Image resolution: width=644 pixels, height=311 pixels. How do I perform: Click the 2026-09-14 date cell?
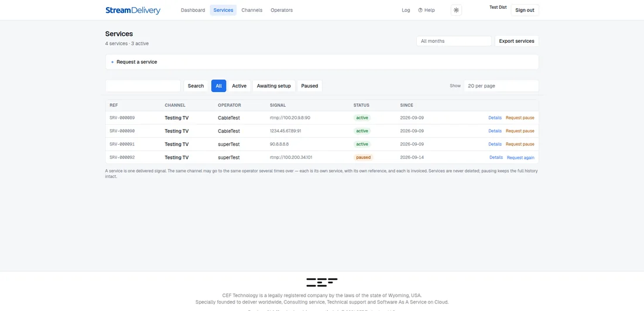[x=412, y=158]
